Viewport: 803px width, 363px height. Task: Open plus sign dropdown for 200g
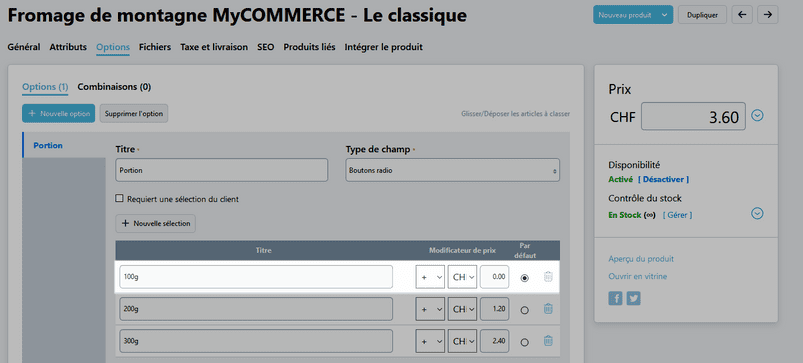tap(430, 309)
